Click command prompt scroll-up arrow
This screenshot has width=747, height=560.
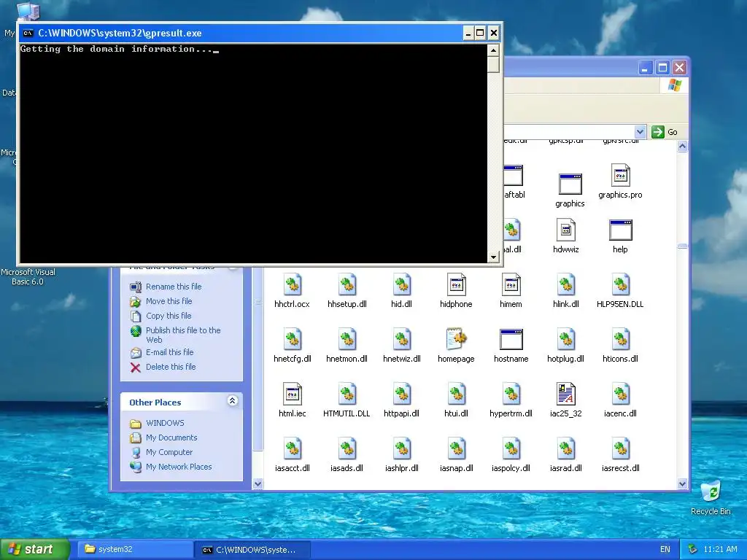(493, 50)
